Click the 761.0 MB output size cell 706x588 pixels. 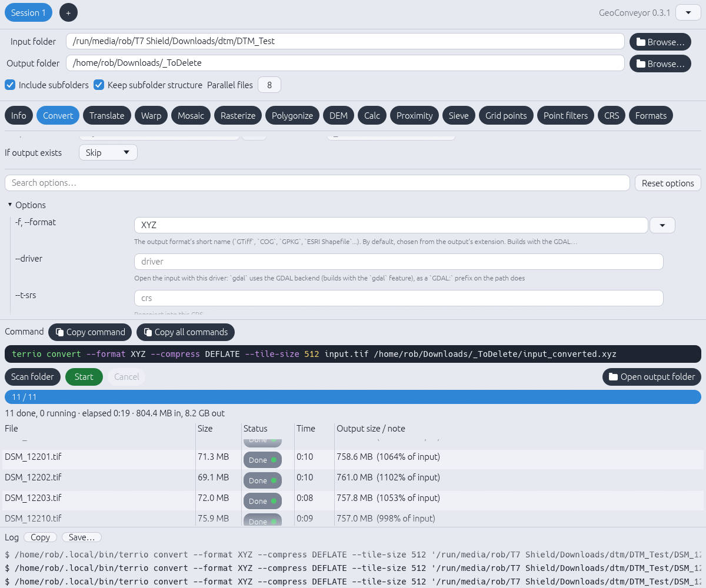point(388,477)
